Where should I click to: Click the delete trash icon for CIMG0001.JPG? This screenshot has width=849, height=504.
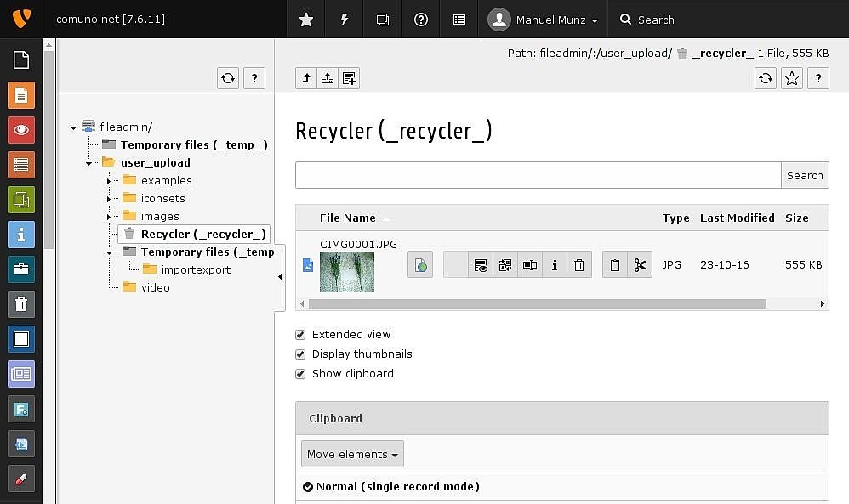click(x=579, y=265)
